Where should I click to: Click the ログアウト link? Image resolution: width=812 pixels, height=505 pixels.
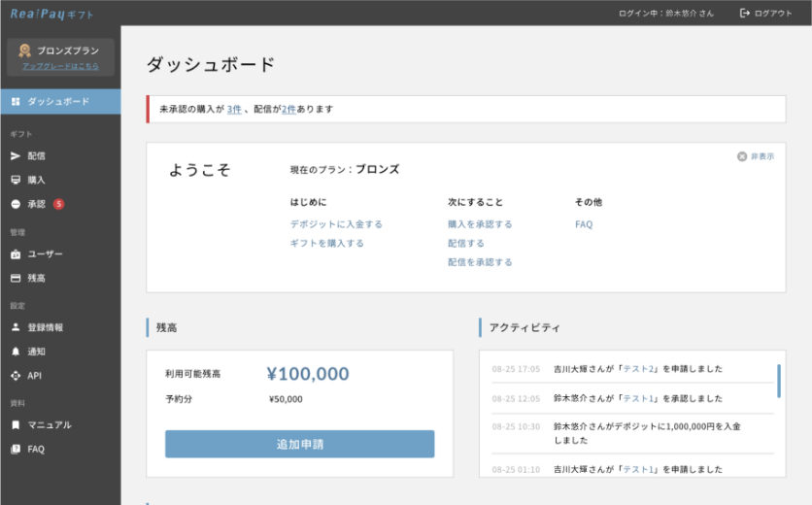[x=772, y=13]
